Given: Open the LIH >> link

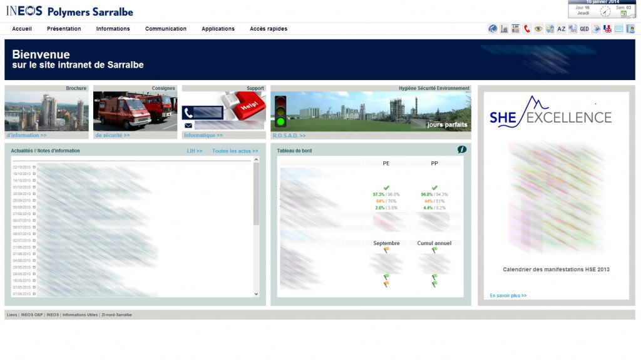Looking at the screenshot, I should pos(195,151).
